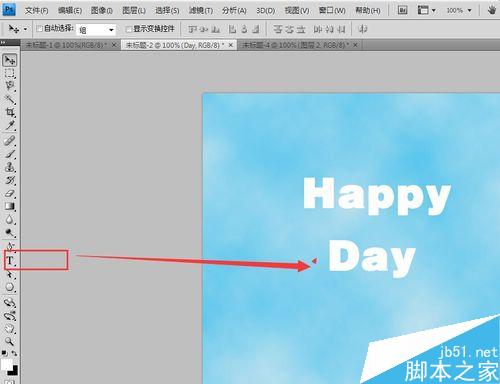Open the 视图(V) menu
500x384 pixels.
point(297,11)
